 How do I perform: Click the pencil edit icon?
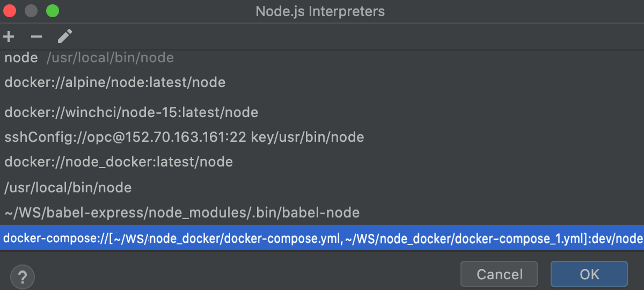coord(65,37)
